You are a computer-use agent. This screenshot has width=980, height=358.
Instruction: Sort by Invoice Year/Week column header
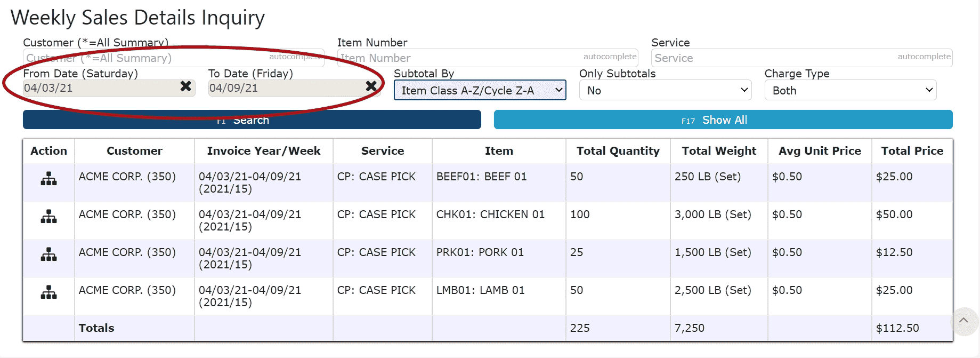(x=264, y=151)
